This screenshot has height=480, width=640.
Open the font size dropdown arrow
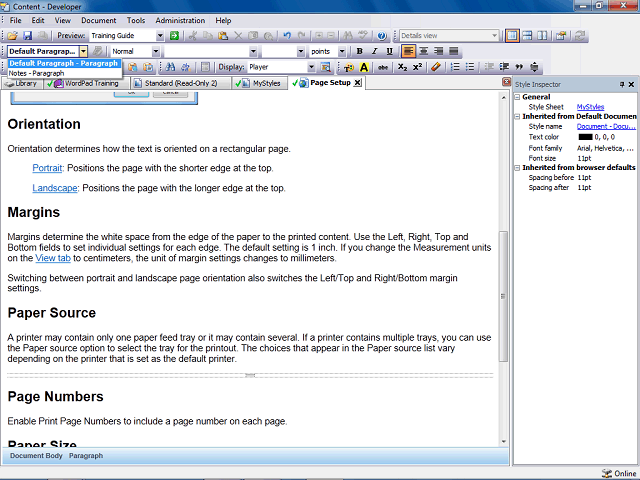301,51
